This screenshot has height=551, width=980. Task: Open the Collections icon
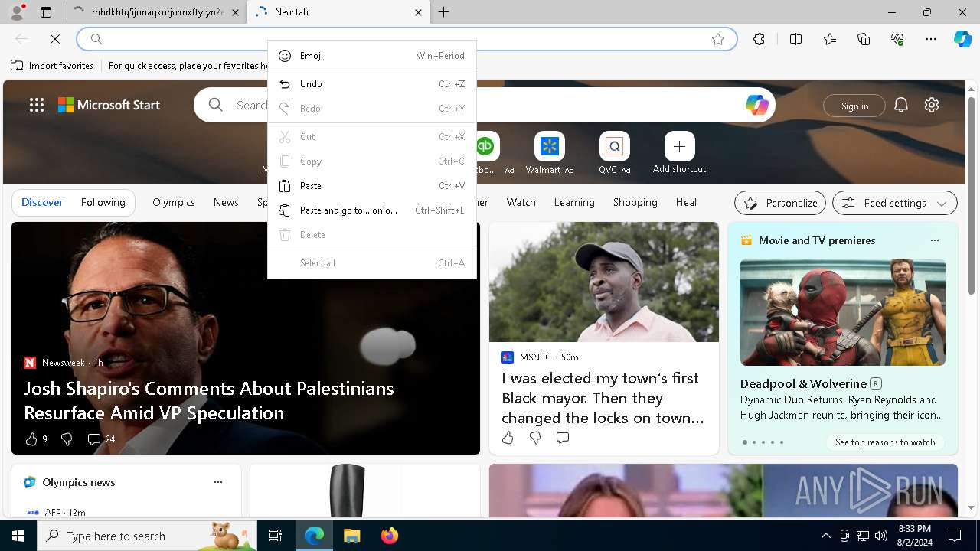pos(864,39)
